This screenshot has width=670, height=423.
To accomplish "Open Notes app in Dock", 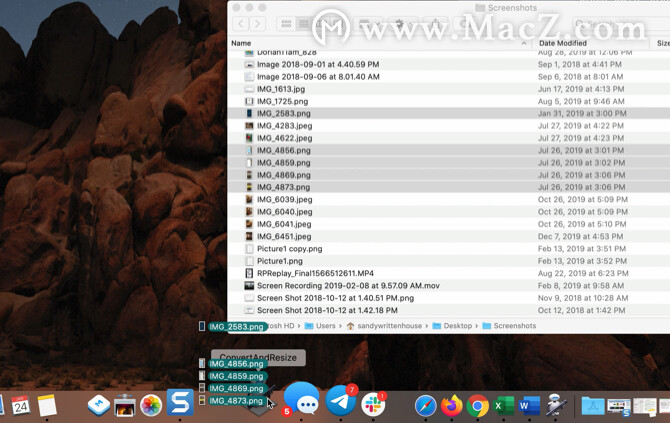I will click(x=47, y=405).
